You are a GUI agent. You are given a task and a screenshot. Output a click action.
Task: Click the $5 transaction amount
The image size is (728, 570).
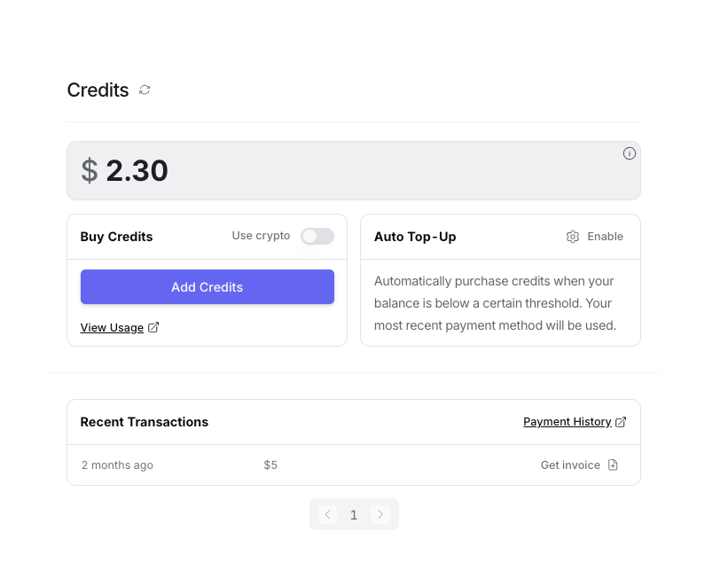point(270,465)
